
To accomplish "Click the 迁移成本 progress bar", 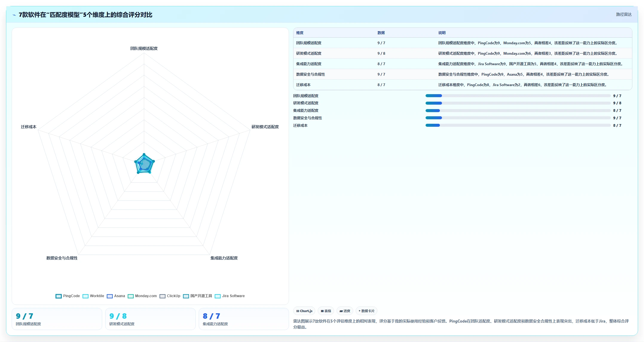I will point(518,125).
